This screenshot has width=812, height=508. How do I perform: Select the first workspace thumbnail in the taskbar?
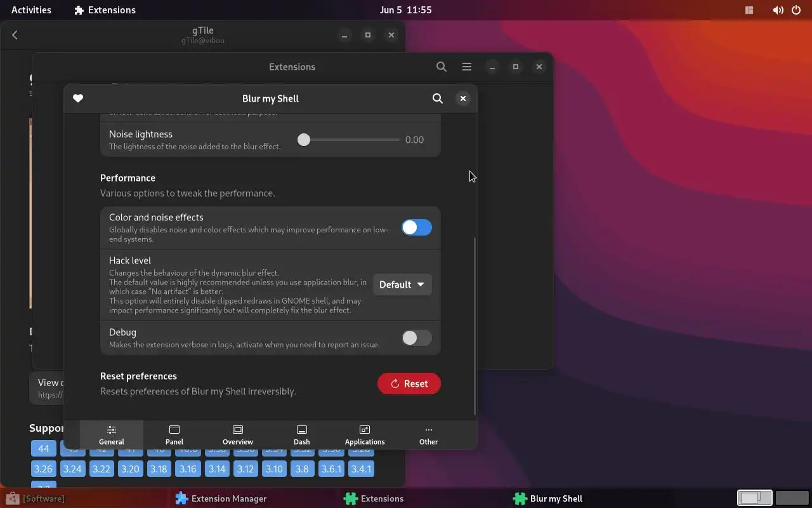coord(754,498)
